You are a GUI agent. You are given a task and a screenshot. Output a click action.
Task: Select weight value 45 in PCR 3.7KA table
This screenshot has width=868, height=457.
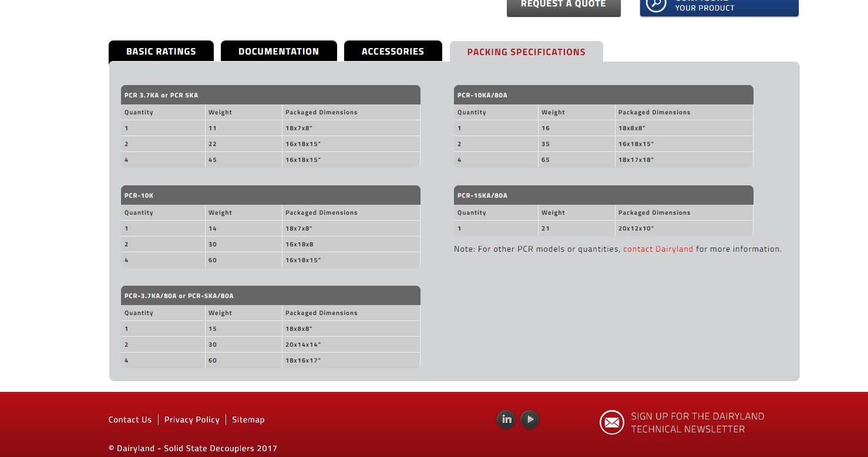tap(244, 160)
